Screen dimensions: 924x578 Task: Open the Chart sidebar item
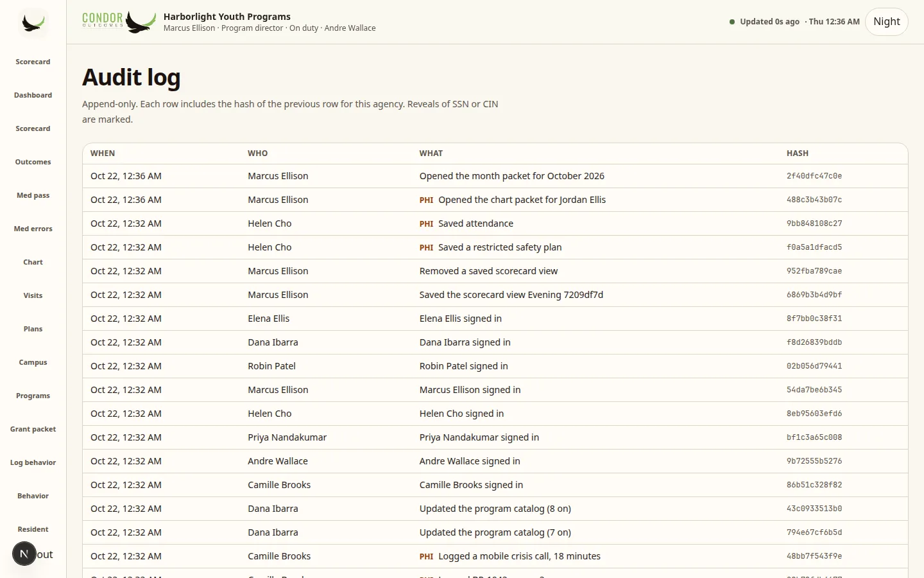click(x=33, y=262)
